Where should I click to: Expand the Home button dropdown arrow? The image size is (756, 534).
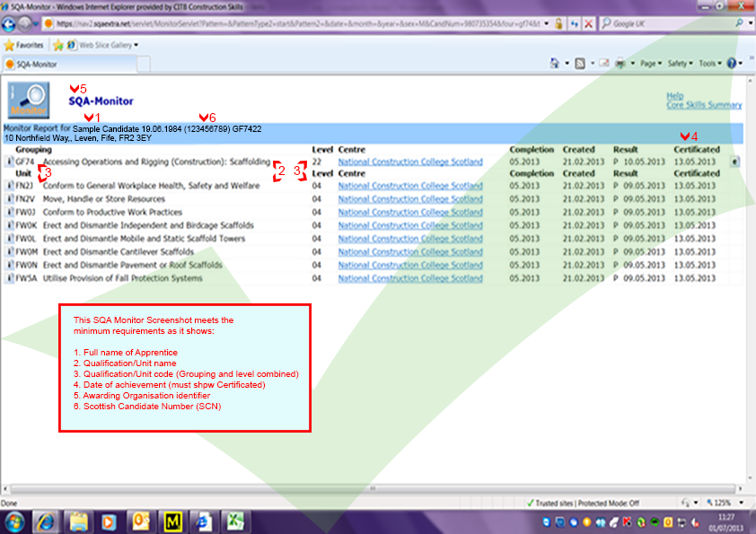click(x=567, y=63)
